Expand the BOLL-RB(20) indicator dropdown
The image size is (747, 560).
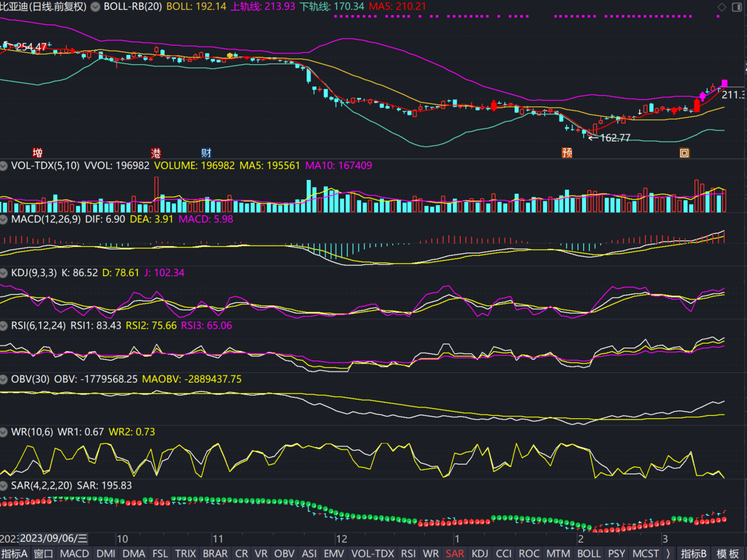coord(95,6)
